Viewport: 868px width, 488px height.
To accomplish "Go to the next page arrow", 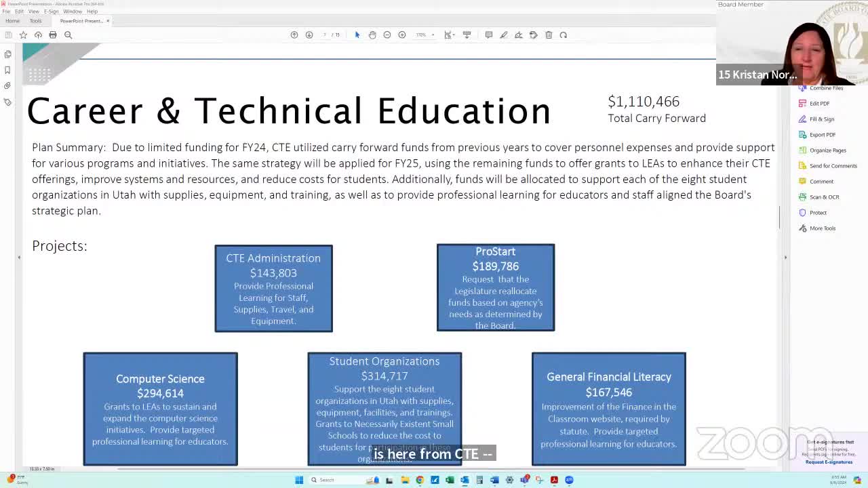I will (x=309, y=35).
